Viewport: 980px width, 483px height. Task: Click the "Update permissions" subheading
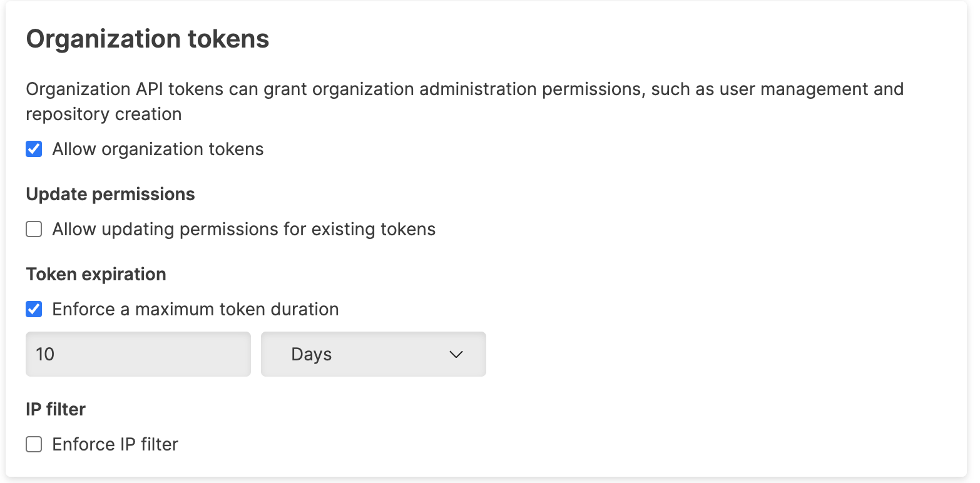(110, 195)
